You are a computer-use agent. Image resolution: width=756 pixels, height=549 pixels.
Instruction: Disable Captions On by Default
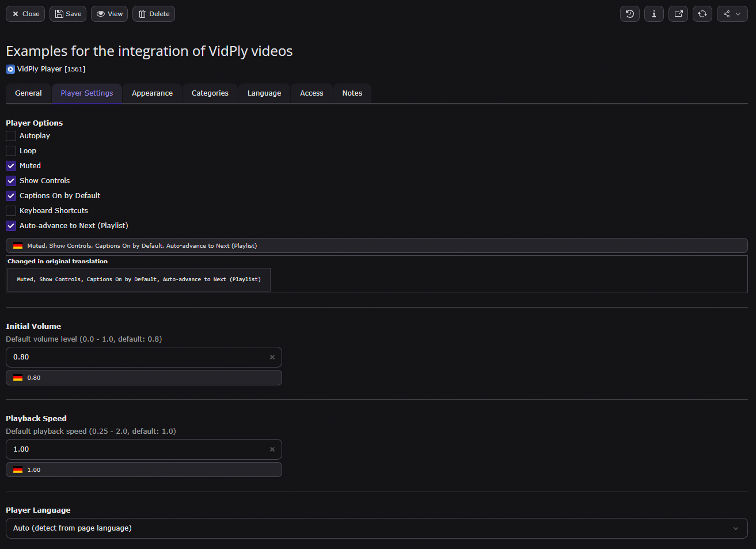click(x=11, y=196)
